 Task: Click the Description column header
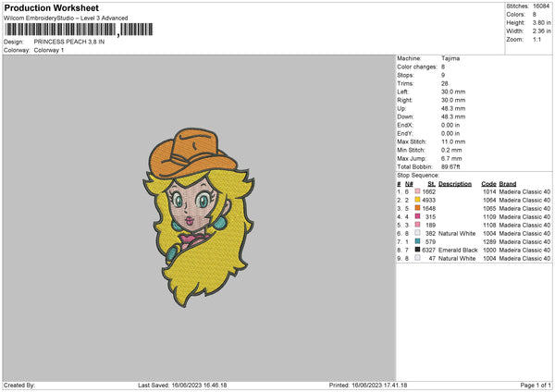455,184
